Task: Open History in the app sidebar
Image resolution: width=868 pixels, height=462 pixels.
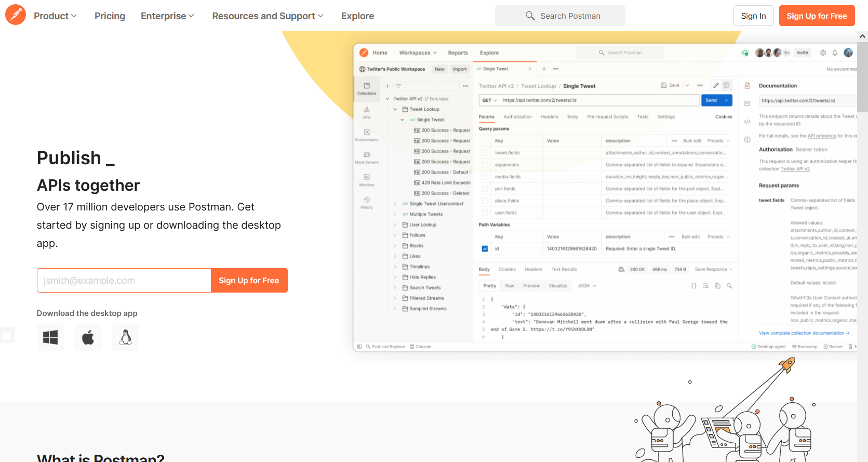Action: pyautogui.click(x=367, y=203)
